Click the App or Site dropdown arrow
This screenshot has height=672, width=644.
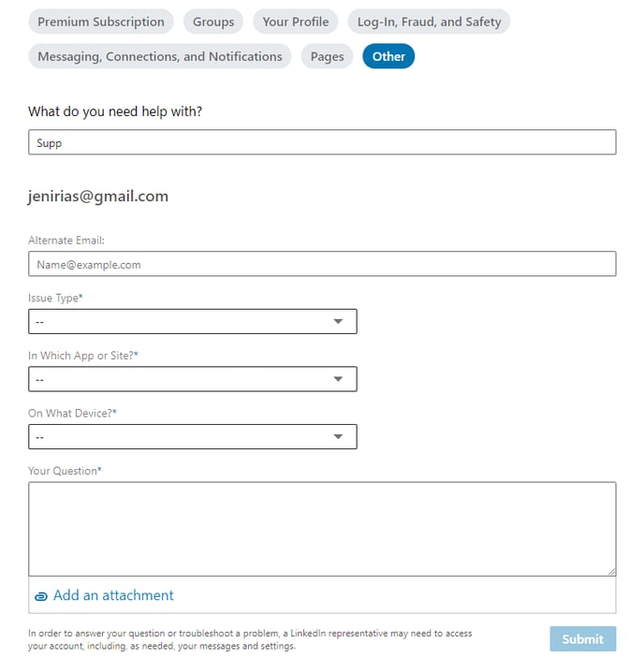point(338,379)
